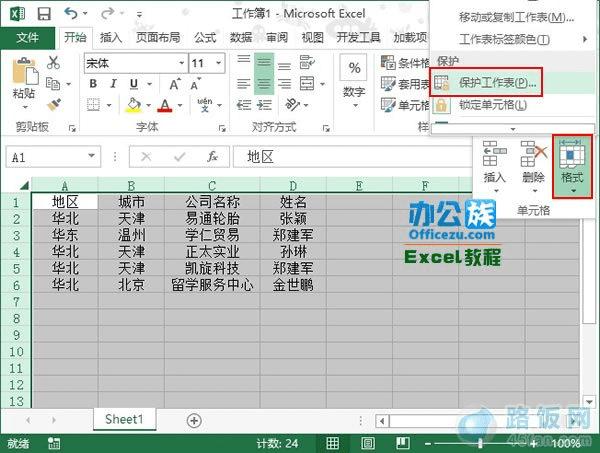The width and height of the screenshot is (600, 453).
Task: Open the font name dropdown 宋体
Action: pos(182,63)
